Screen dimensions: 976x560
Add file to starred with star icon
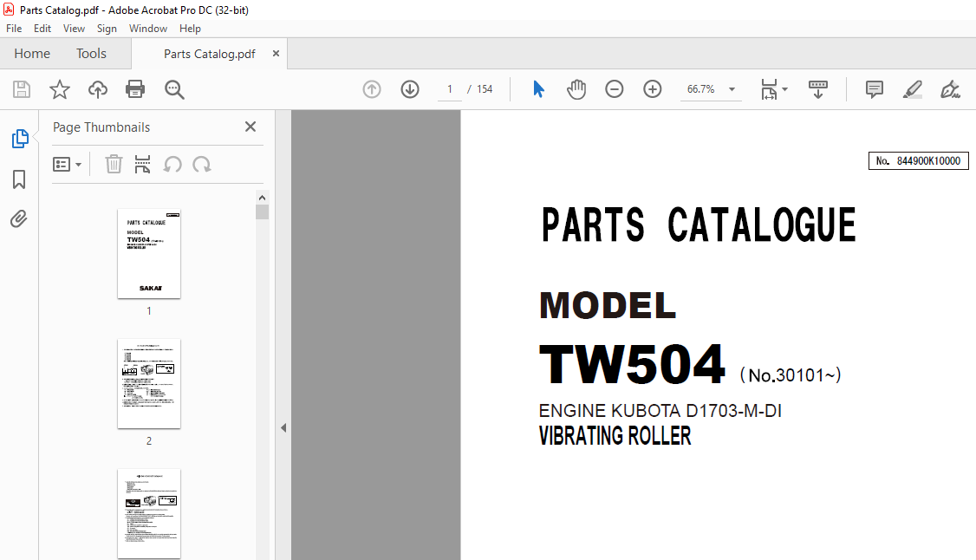(x=60, y=89)
